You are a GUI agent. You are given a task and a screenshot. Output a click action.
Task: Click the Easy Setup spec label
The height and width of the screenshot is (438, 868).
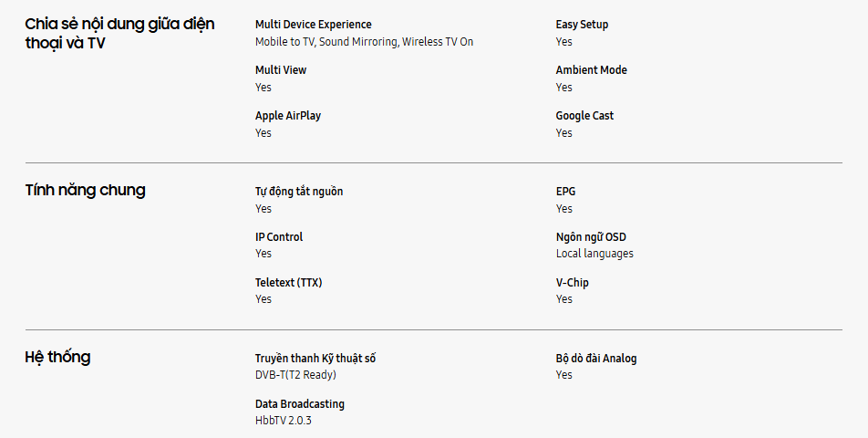[x=582, y=25]
